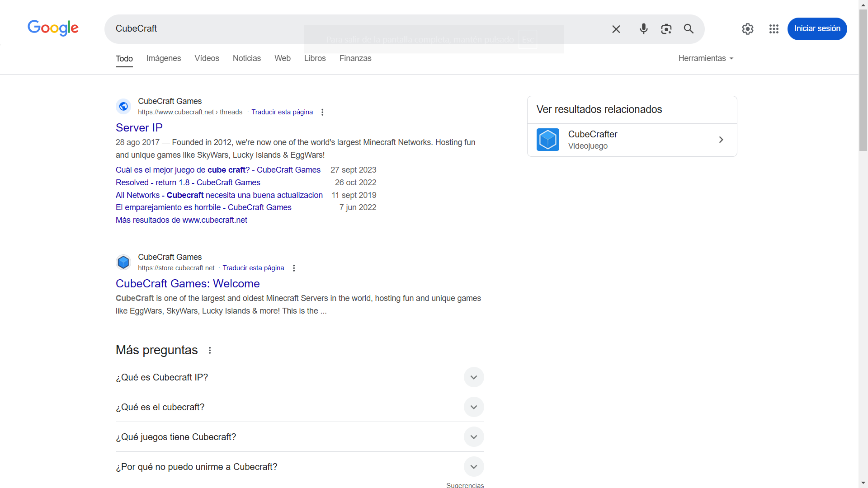
Task: Expand '¿Por qué no puedo unirme a Cubecraft?'
Action: tap(300, 467)
